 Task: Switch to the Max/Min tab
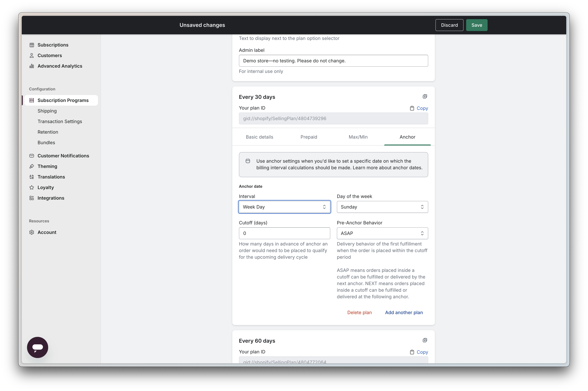tap(358, 137)
